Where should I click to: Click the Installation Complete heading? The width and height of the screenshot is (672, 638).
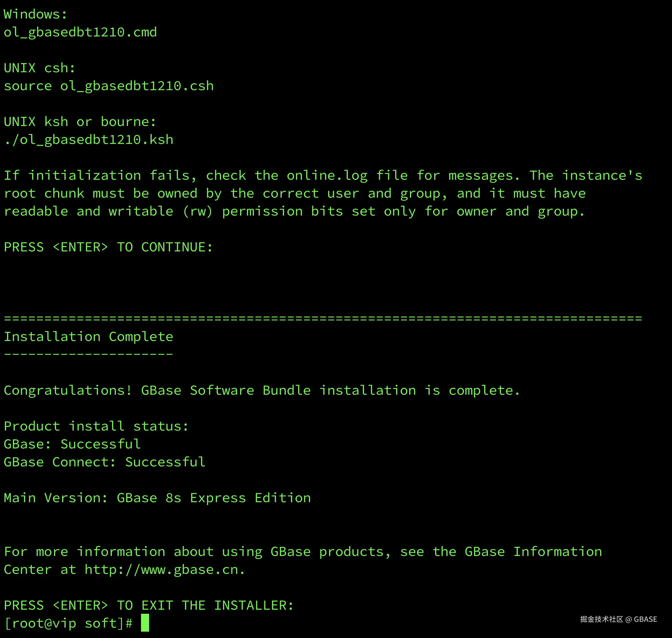[89, 337]
